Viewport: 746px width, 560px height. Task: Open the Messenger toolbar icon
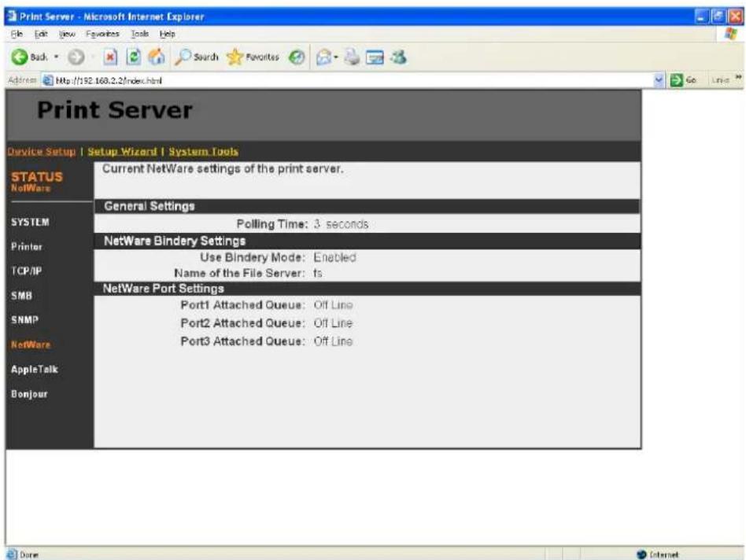pos(399,57)
